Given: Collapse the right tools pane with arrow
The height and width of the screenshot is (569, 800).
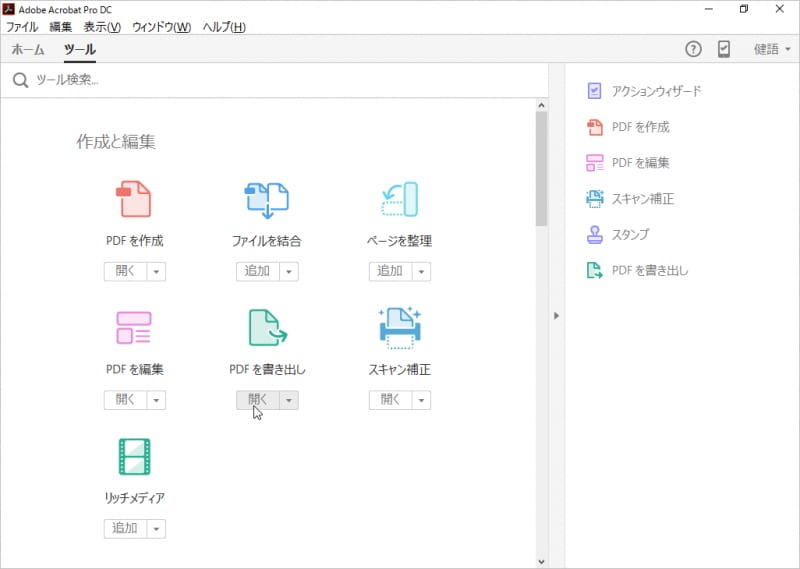Looking at the screenshot, I should click(557, 316).
